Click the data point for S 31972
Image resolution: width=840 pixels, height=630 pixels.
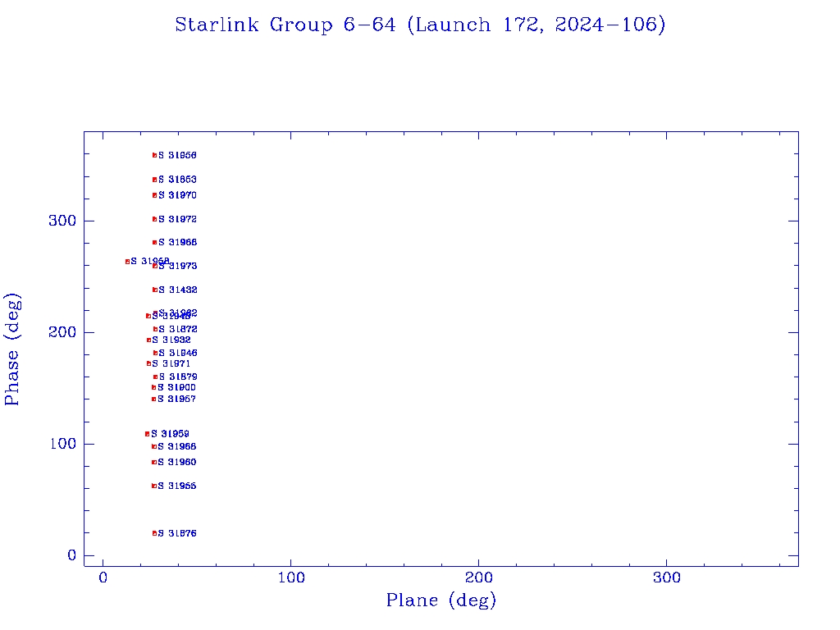[x=154, y=219]
